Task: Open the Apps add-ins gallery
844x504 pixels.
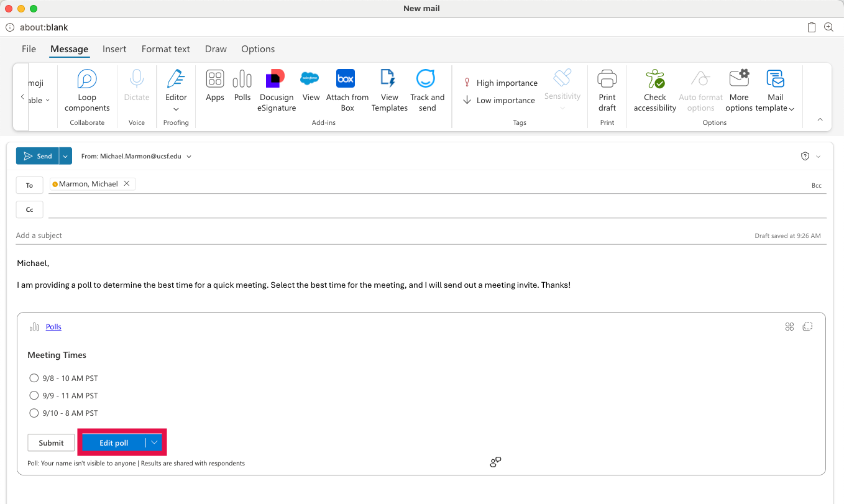Action: (215, 86)
